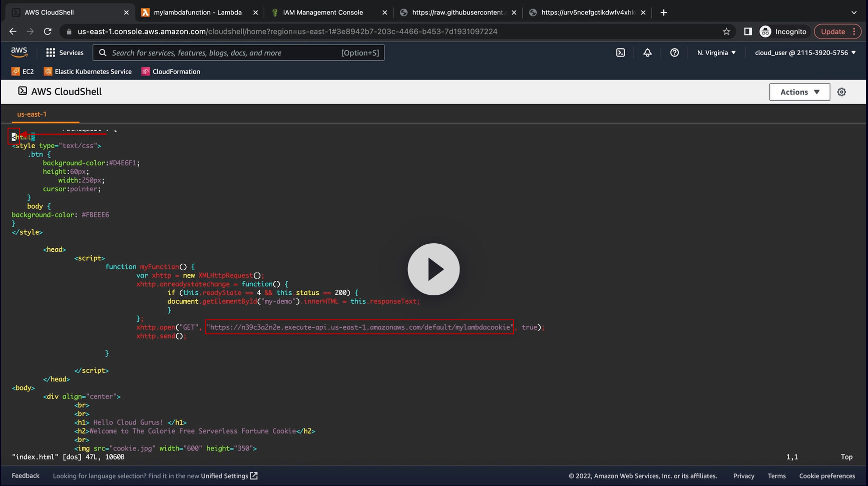Open the Unified Settings link
The height and width of the screenshot is (486, 868).
(229, 476)
